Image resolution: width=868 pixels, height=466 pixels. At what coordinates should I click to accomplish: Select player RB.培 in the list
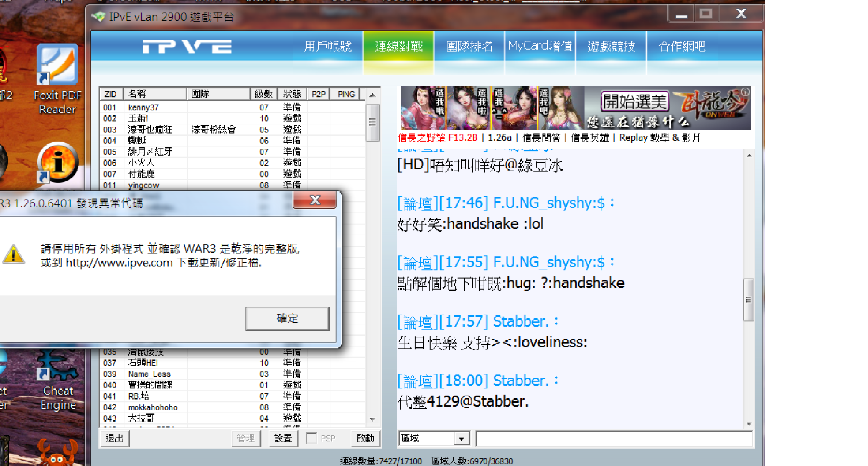(x=232, y=396)
